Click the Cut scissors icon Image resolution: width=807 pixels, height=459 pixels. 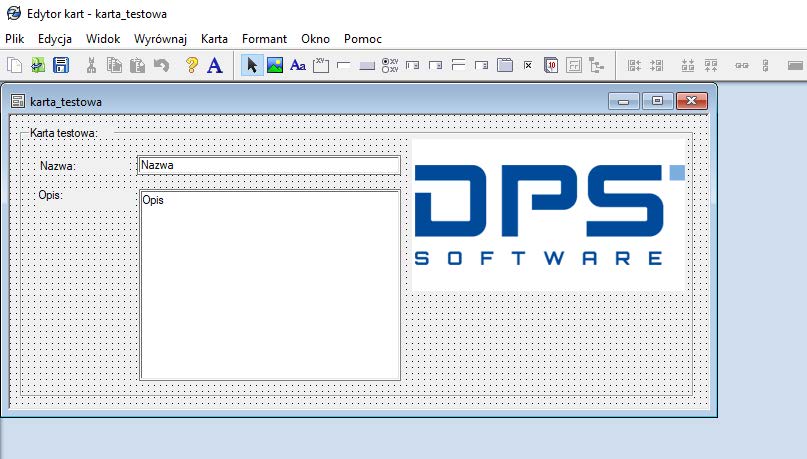click(x=92, y=65)
